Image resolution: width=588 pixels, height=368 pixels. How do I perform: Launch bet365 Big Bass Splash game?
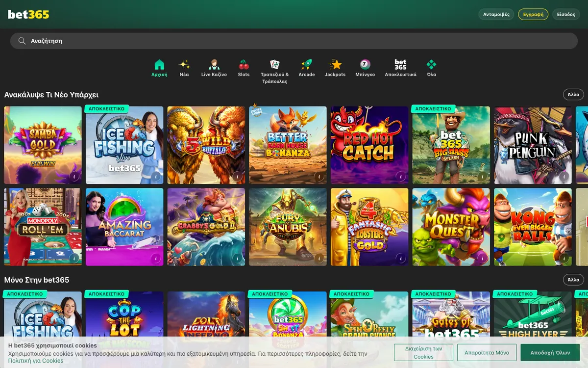coord(451,145)
